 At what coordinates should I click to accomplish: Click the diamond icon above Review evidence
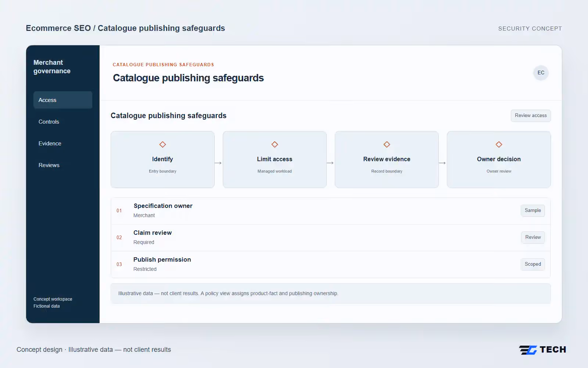387,145
